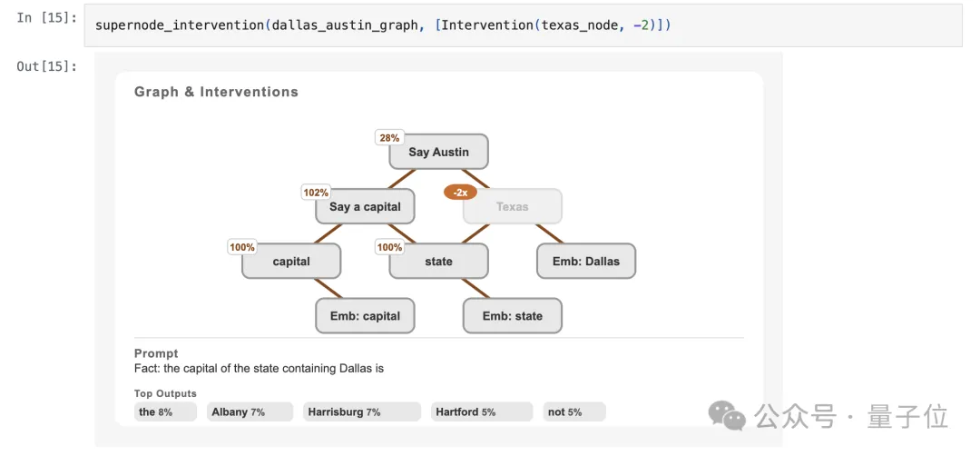Select the Harrisburg 7% output chip

pos(361,412)
